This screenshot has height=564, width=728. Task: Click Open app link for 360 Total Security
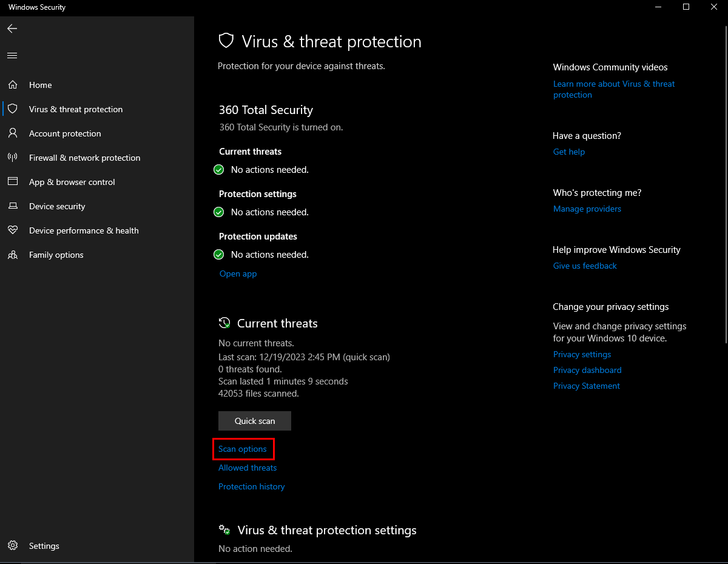[x=238, y=274]
